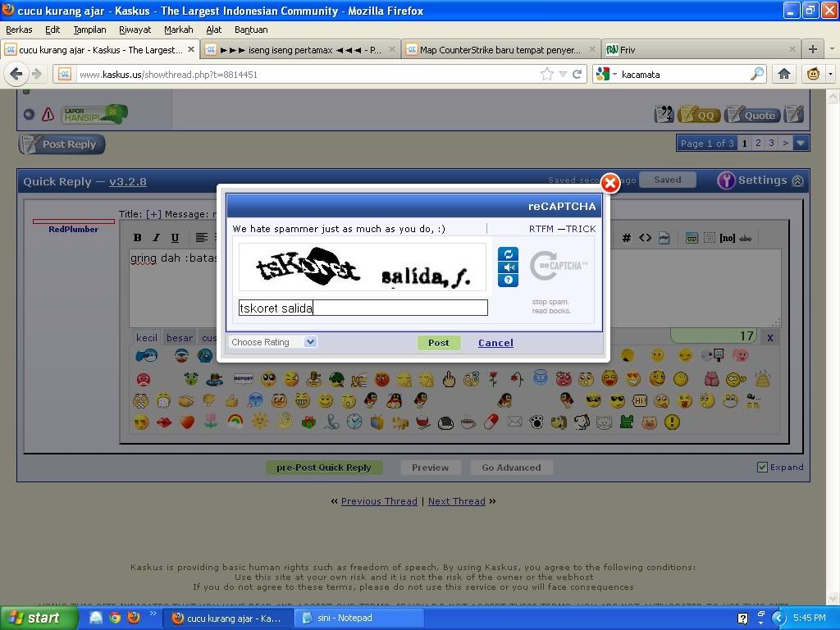The width and height of the screenshot is (840, 630).
Task: Open the v3.2.8 version link
Action: point(128,181)
